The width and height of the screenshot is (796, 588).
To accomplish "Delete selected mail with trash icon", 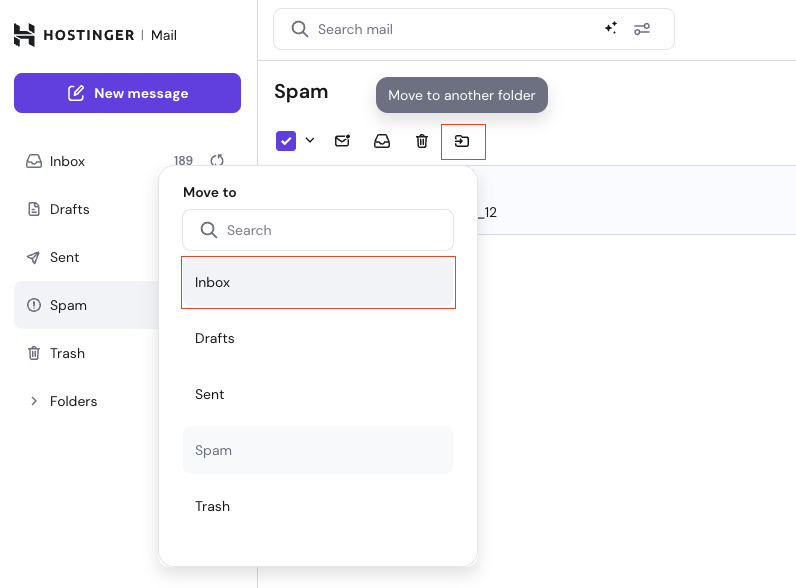I will pos(422,141).
